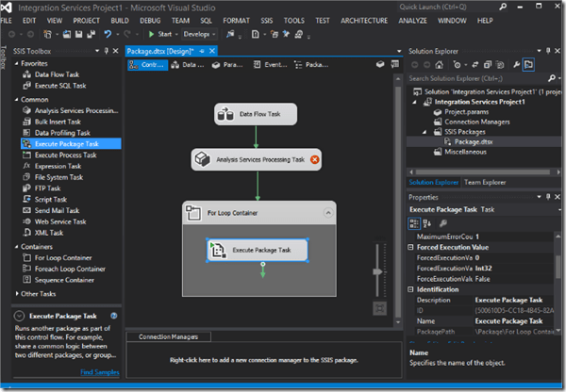566x392 pixels.
Task: Click the zoom fit-to-view icon under the slider
Action: [380, 308]
